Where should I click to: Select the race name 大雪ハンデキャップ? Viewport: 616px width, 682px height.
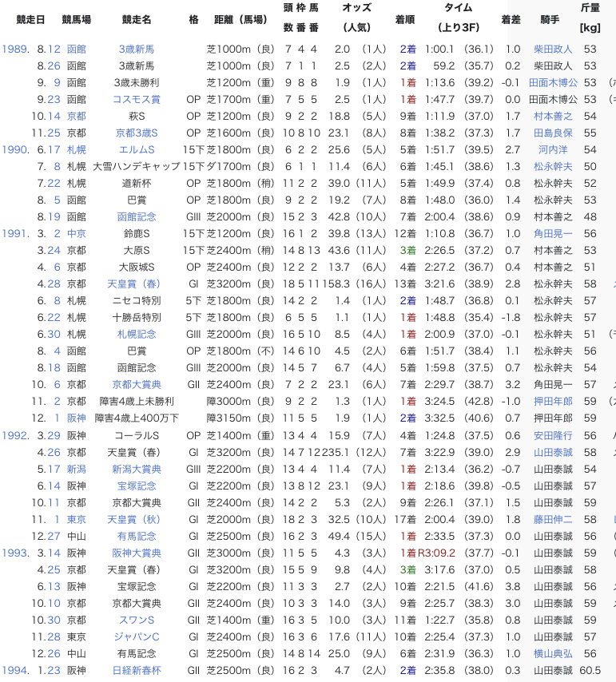point(137,167)
